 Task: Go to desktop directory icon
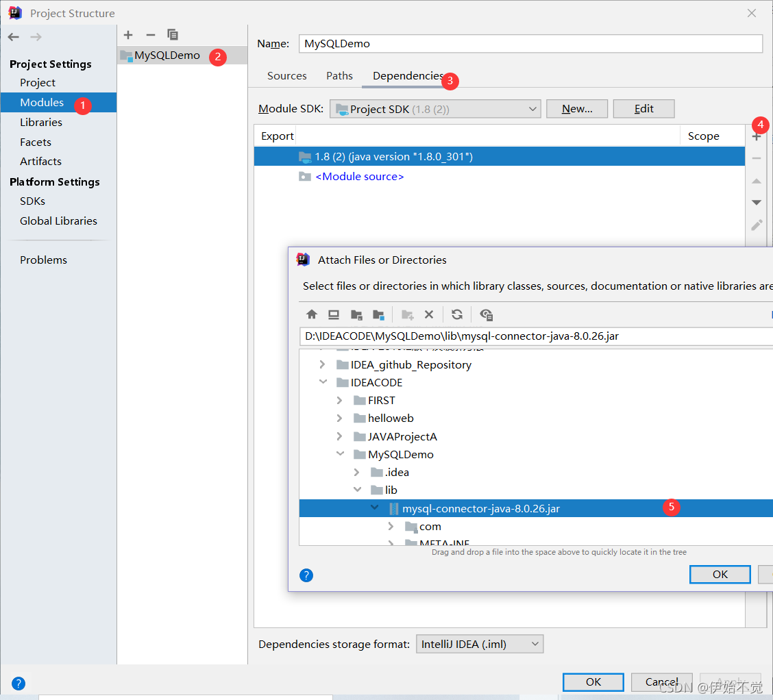pos(334,314)
